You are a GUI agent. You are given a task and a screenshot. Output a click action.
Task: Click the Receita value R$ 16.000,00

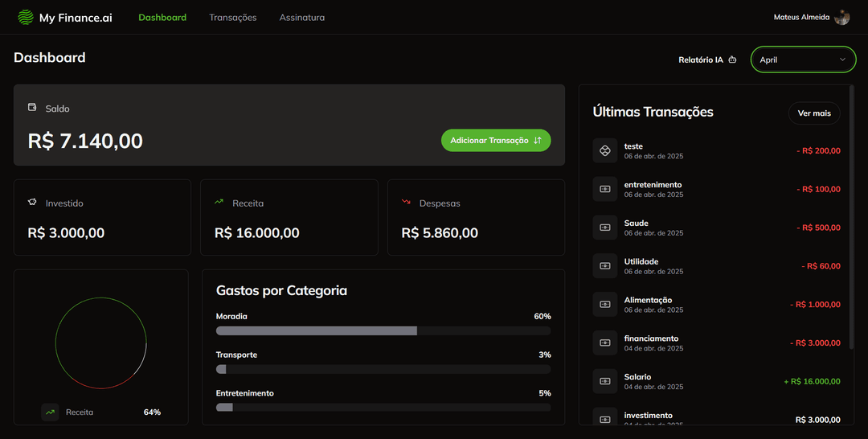[x=257, y=232]
